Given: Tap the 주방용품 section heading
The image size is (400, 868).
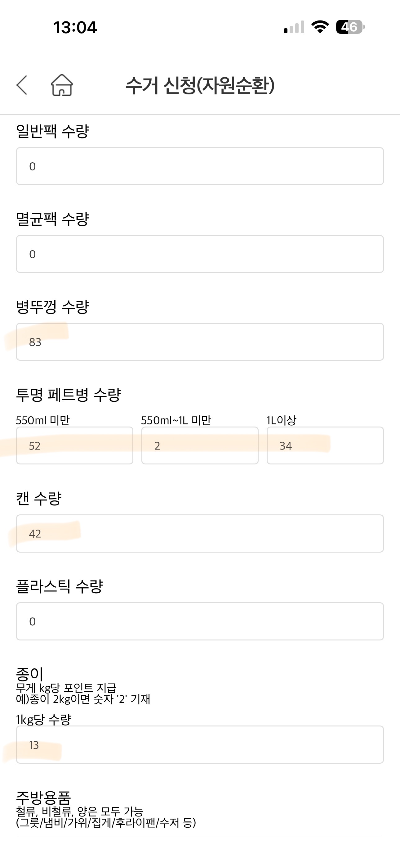Looking at the screenshot, I should tap(43, 797).
